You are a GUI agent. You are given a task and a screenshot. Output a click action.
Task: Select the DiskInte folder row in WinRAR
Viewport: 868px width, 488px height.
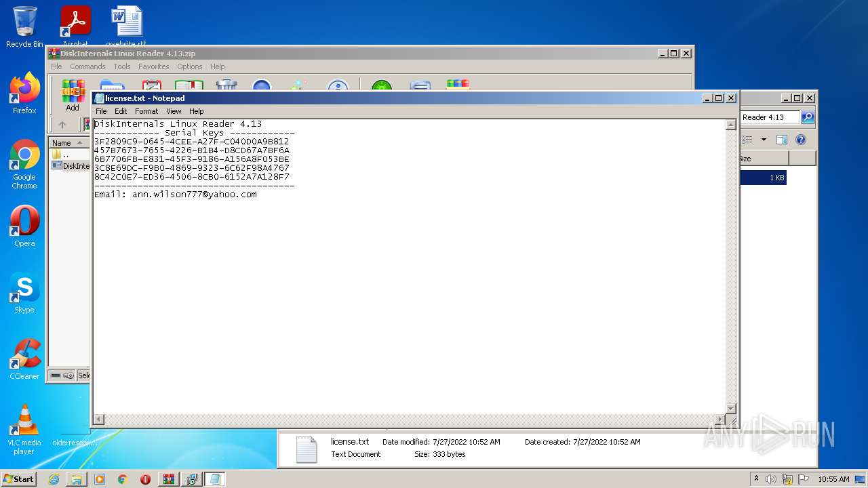70,165
